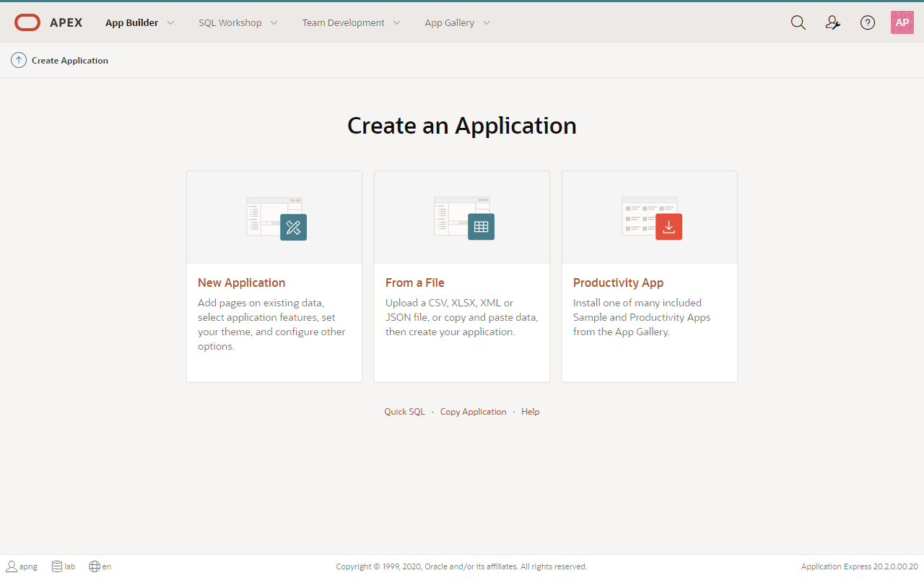Expand the Team Development dropdown arrow
The width and height of the screenshot is (924, 578).
click(397, 22)
